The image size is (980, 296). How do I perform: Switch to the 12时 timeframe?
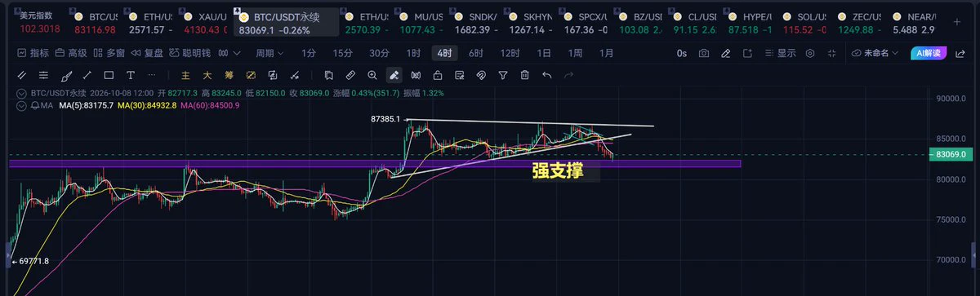pyautogui.click(x=510, y=53)
